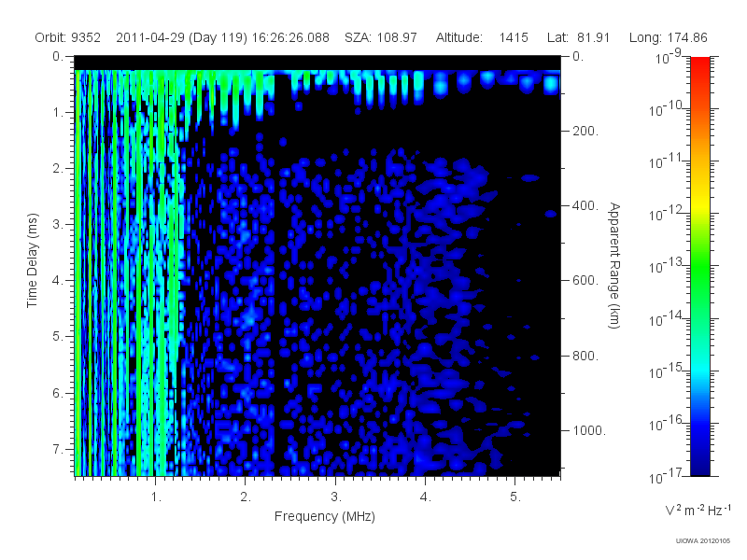Click the 3. frequency axis tick label

336,497
